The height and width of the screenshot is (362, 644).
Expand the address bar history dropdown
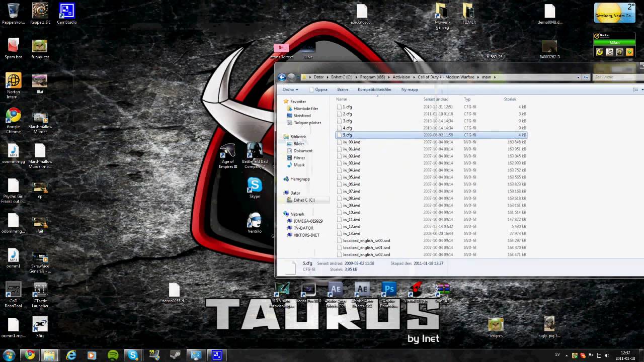[578, 77]
